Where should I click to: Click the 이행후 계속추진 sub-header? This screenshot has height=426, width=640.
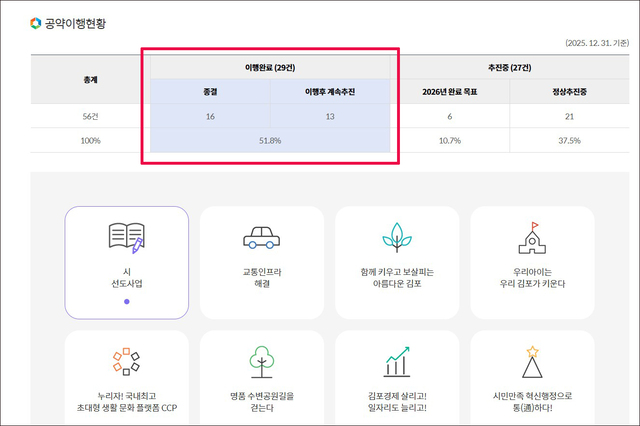click(x=330, y=91)
